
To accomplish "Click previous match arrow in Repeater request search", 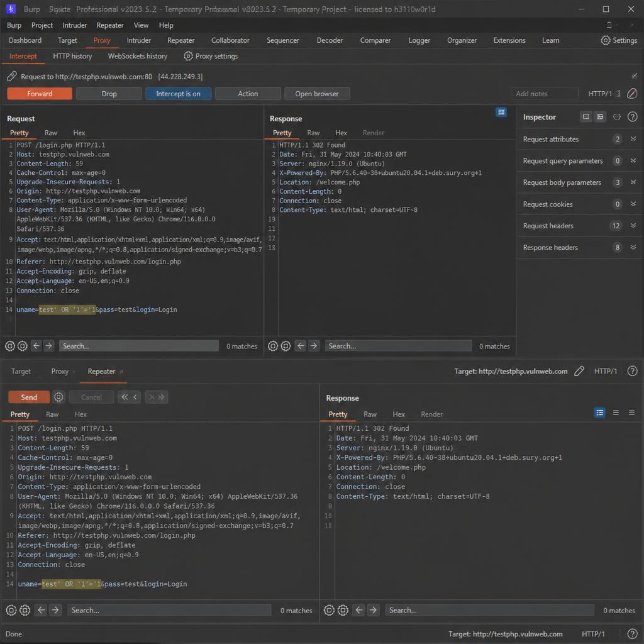I will click(41, 610).
